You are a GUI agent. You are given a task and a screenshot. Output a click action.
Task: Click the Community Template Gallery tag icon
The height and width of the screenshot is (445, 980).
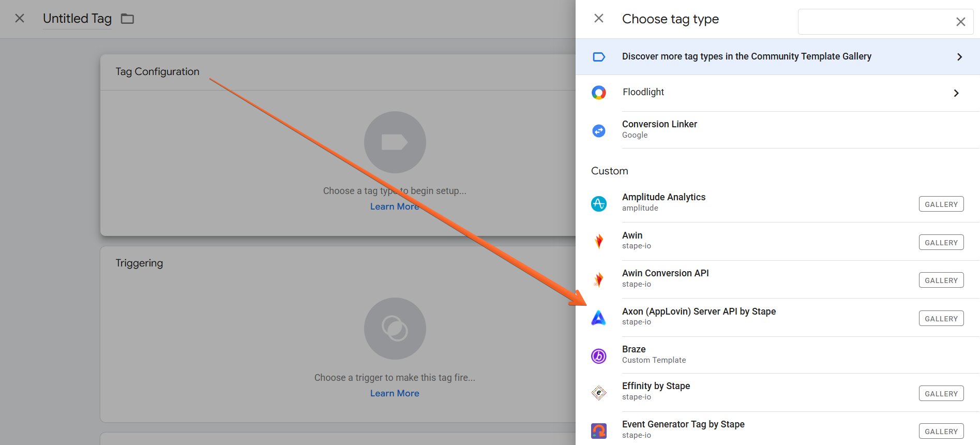(x=599, y=57)
